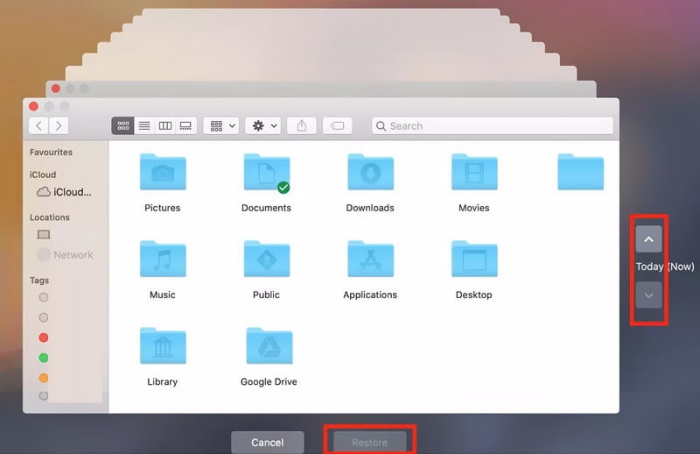Open the Applications folder
The height and width of the screenshot is (454, 700).
[x=370, y=259]
